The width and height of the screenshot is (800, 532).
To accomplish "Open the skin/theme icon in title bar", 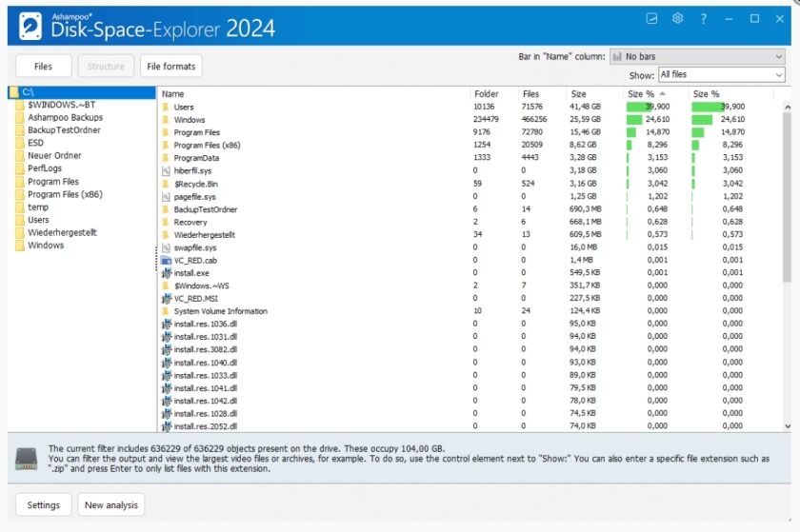I will 651,19.
